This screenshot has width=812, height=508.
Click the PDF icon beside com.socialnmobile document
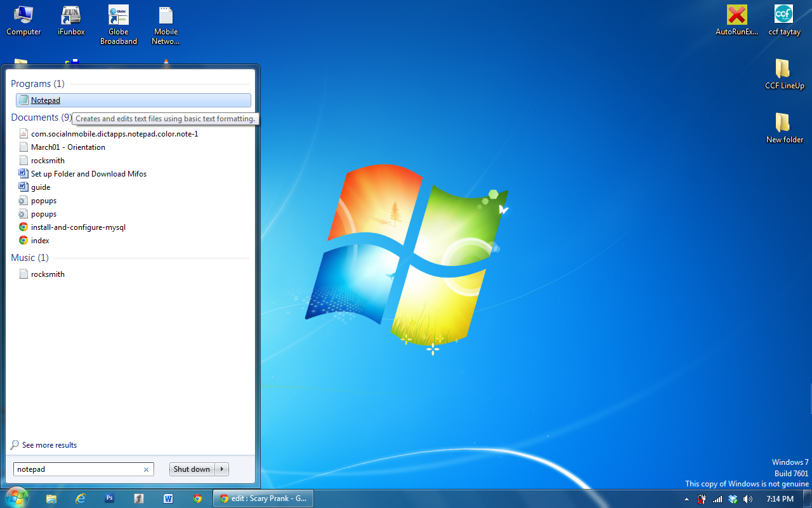point(23,134)
